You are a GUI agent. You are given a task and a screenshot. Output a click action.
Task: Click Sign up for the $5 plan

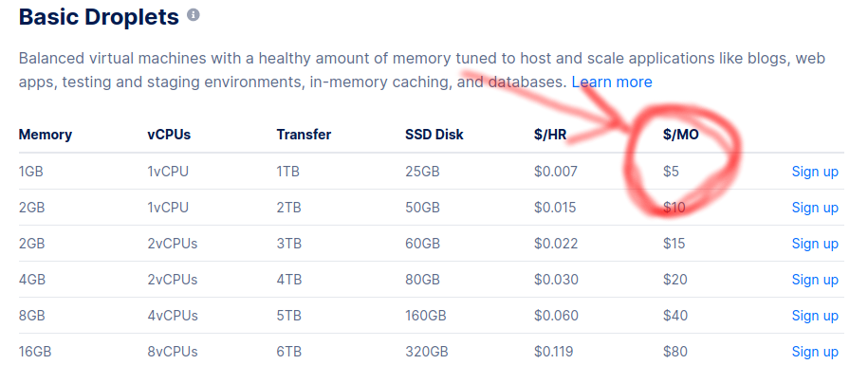815,172
